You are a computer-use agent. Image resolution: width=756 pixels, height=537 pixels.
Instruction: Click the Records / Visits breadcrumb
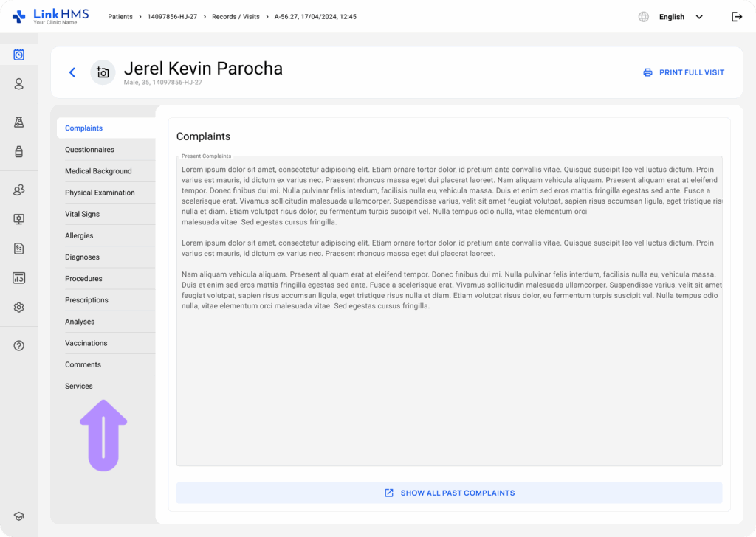pos(236,17)
